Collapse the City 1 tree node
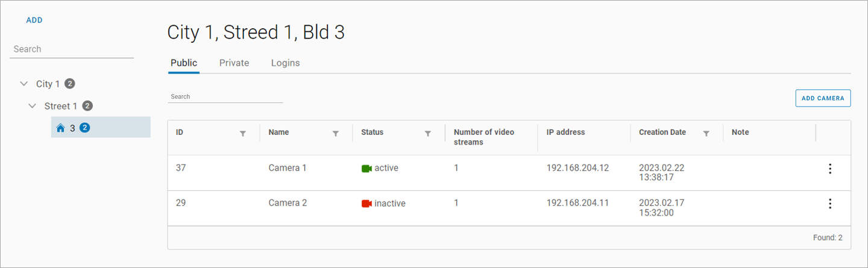The image size is (868, 268). click(x=24, y=84)
